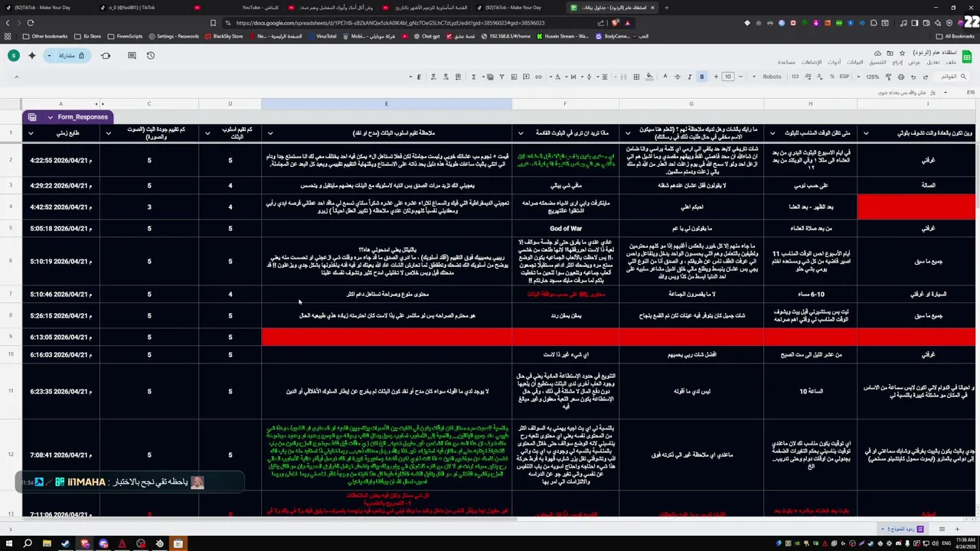Open BlackSky Store bookmark
Screen dimensions: 980x551
(223, 36)
